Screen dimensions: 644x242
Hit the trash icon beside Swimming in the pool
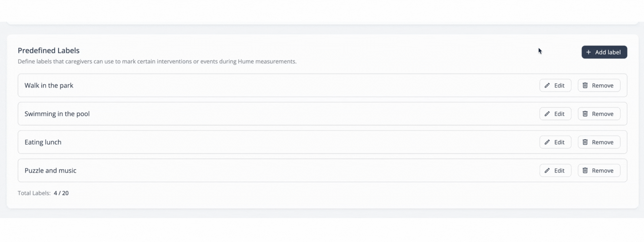point(585,114)
